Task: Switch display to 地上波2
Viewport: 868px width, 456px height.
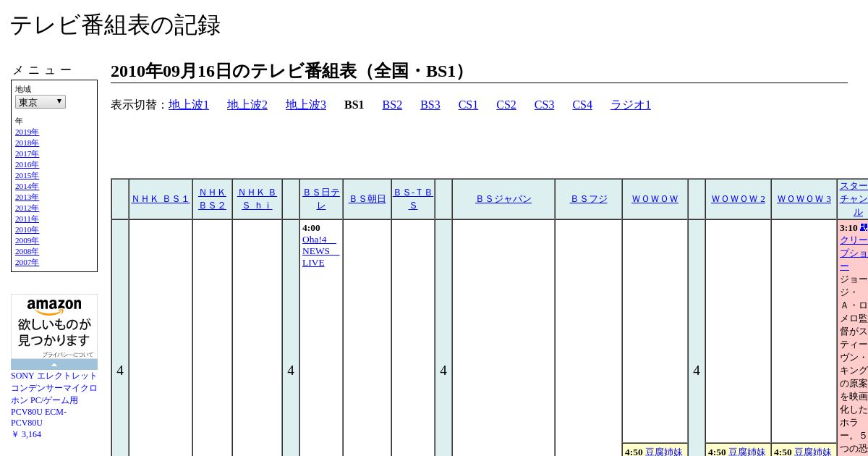Action: pyautogui.click(x=247, y=105)
